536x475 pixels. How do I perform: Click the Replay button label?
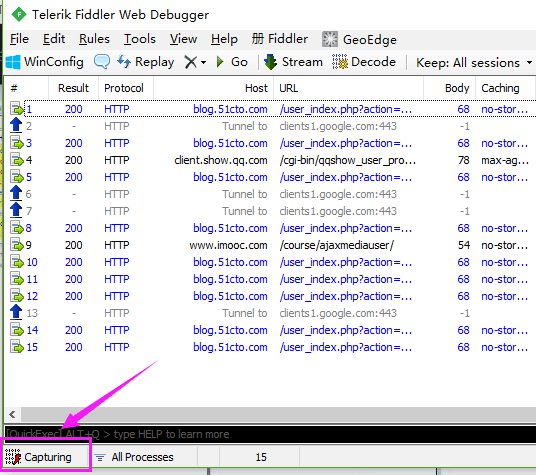coord(155,62)
